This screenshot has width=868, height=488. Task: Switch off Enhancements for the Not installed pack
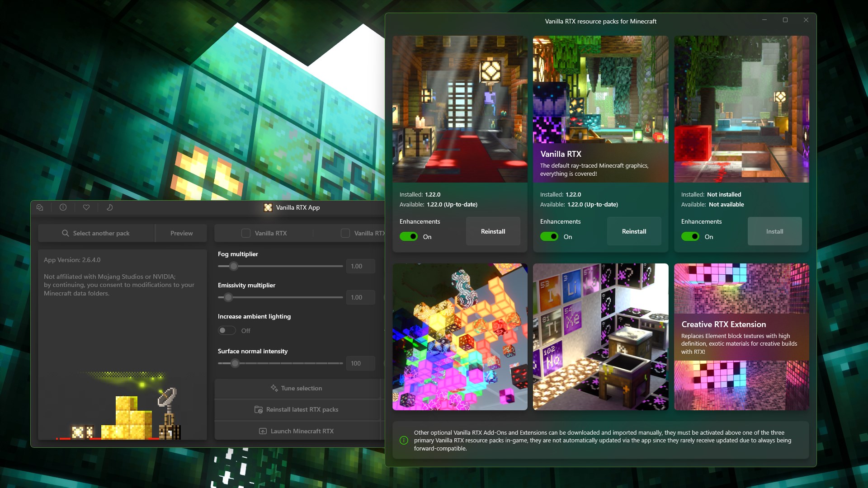690,236
